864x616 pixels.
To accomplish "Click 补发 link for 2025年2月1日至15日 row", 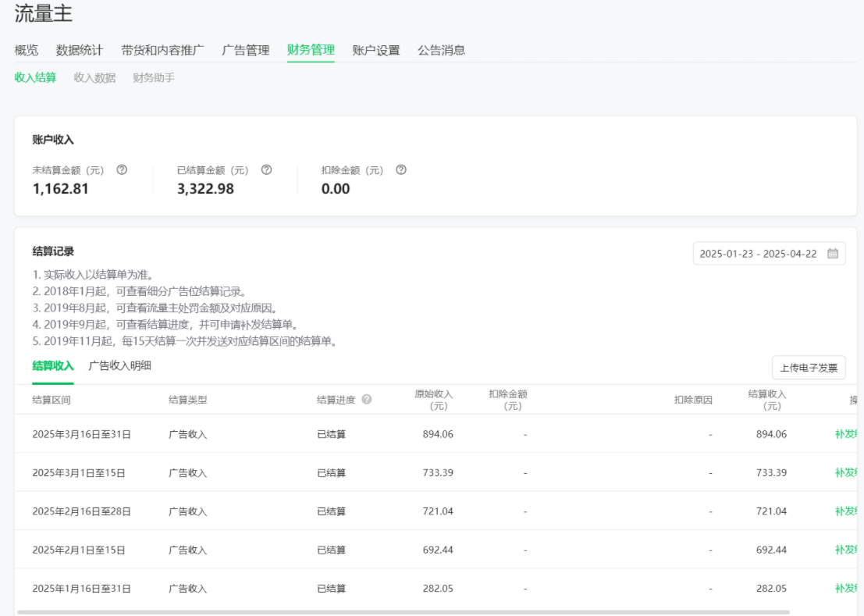I will 846,550.
